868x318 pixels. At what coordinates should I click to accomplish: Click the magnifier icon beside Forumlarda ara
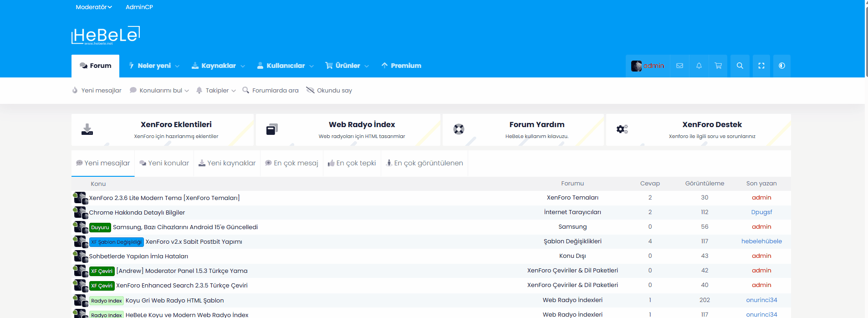point(245,90)
